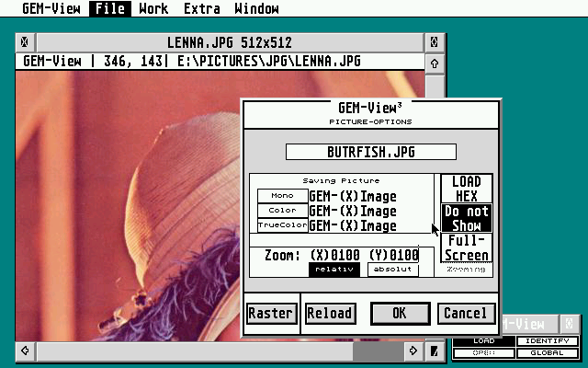Click the up arrow of the vertical scrollbar
Image resolution: width=588 pixels, height=368 pixels.
pos(434,63)
